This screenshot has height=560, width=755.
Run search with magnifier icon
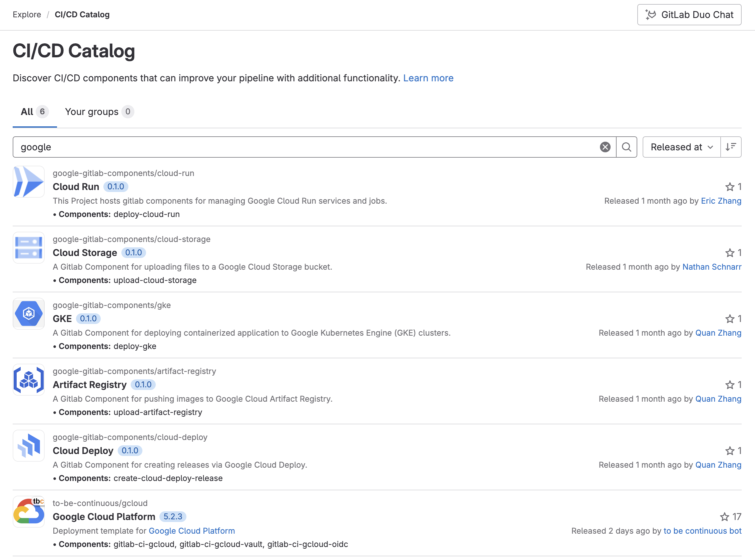tap(627, 147)
